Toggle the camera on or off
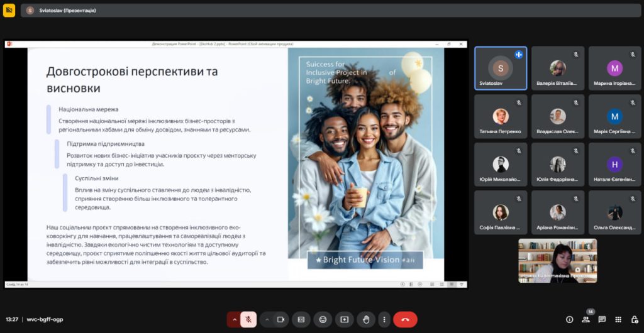 [281, 319]
